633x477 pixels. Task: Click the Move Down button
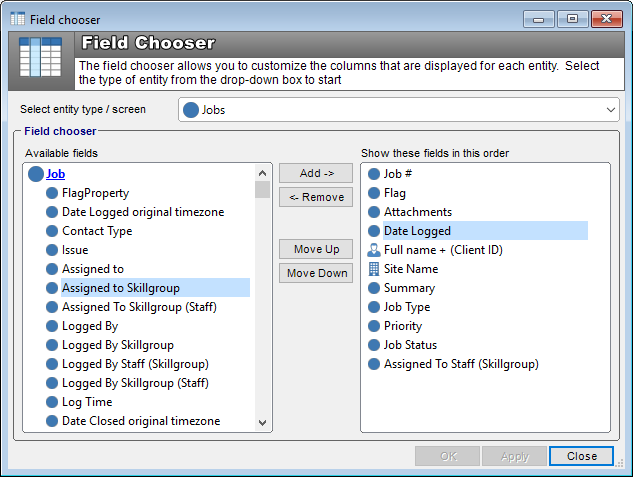[316, 273]
